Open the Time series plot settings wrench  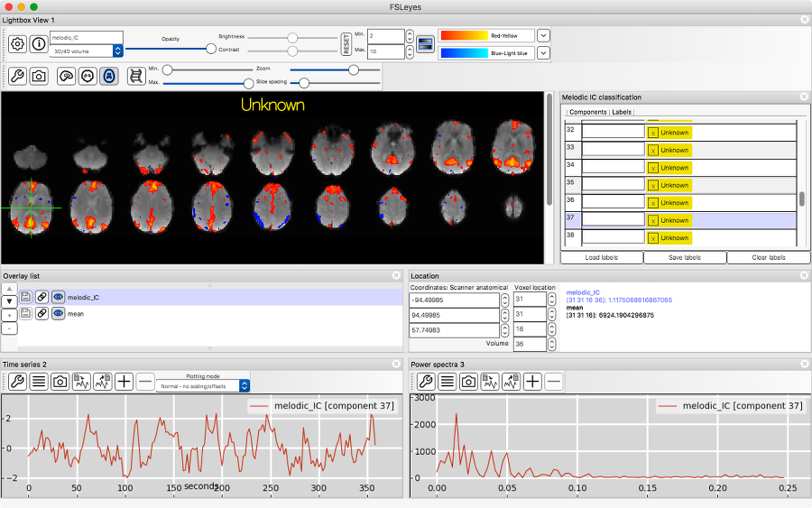point(17,382)
